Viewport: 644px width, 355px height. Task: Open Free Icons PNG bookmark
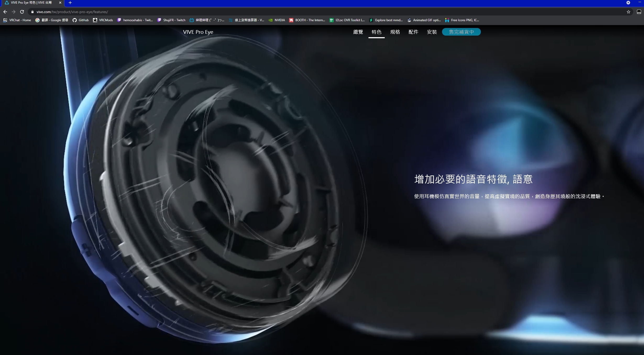[x=462, y=20]
